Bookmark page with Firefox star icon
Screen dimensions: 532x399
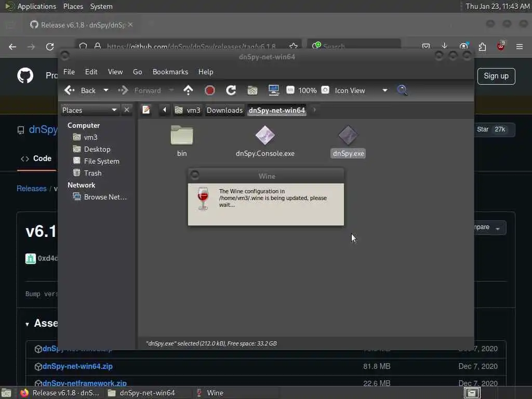tap(294, 46)
